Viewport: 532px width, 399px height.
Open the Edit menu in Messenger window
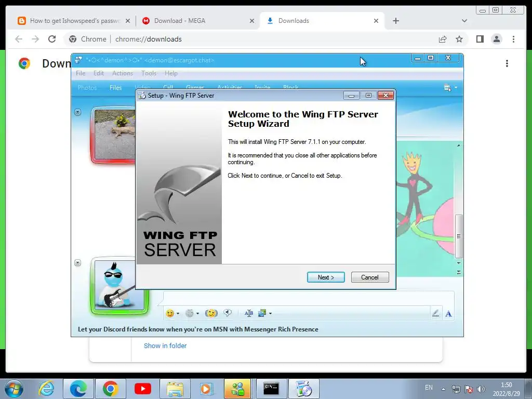click(99, 73)
